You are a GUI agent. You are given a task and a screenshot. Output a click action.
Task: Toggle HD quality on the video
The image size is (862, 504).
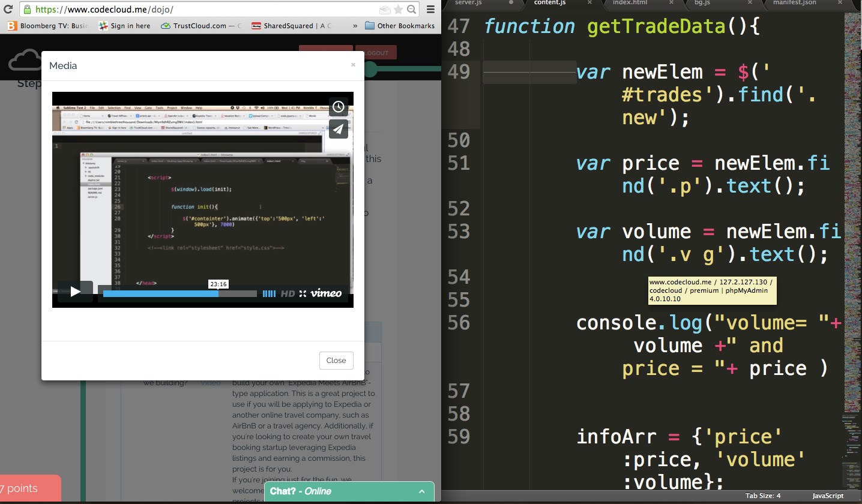point(288,293)
